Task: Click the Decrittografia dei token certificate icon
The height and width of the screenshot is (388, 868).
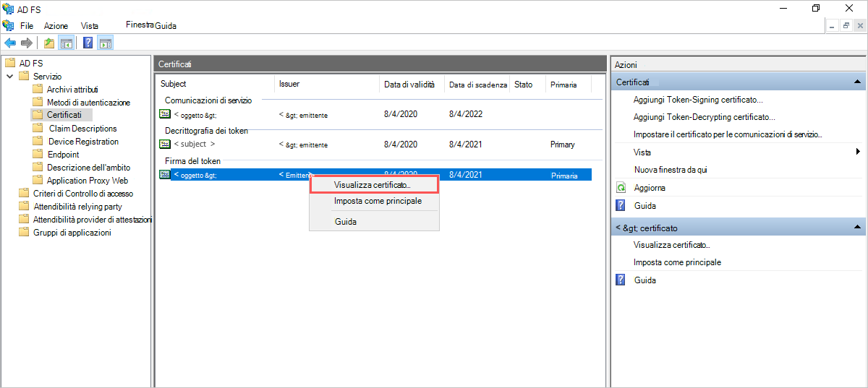Action: coord(165,145)
